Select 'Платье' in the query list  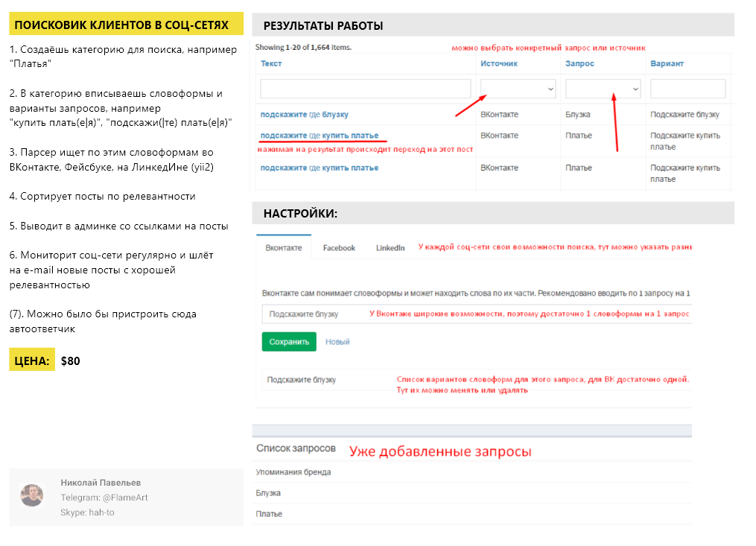(x=269, y=514)
